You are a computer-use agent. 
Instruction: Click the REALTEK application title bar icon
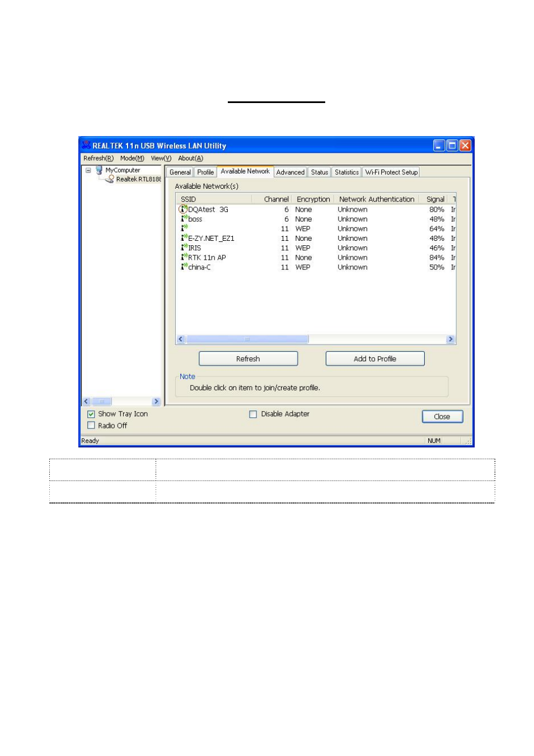point(86,146)
